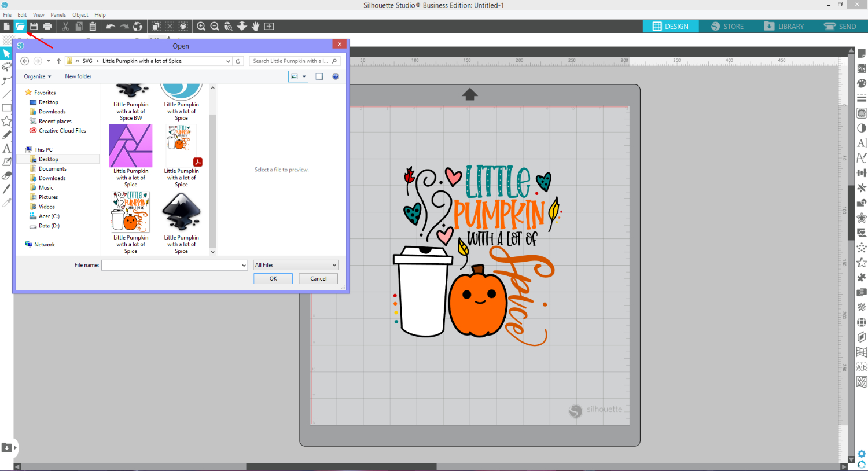The width and height of the screenshot is (868, 471).
Task: Select the Pan hand tool
Action: (255, 26)
